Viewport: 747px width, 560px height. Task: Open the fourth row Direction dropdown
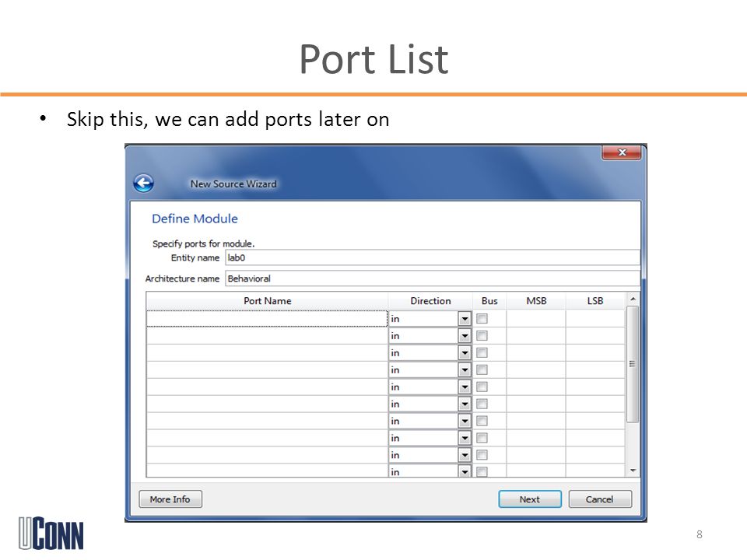tap(465, 370)
